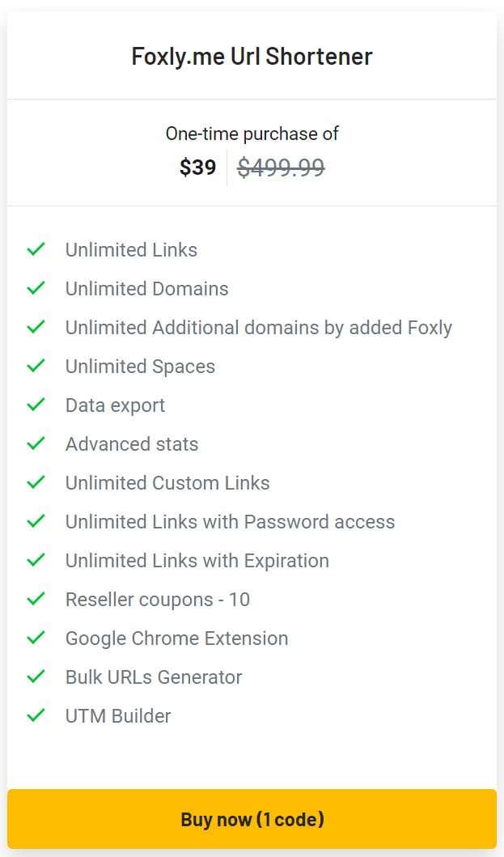Click the check beside Links with Password access
This screenshot has height=857, width=504.
pos(36,521)
